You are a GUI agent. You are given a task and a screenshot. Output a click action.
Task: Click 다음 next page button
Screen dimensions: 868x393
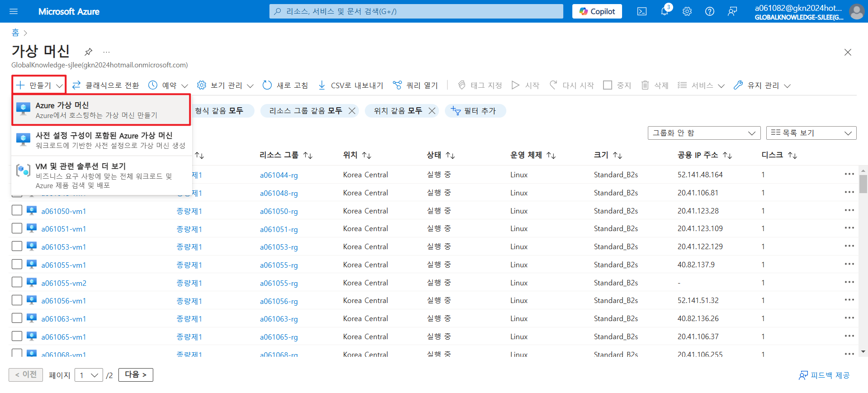point(136,375)
